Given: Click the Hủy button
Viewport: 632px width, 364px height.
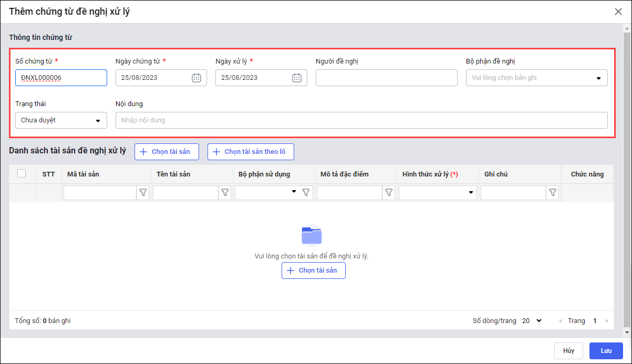Looking at the screenshot, I should pyautogui.click(x=568, y=351).
